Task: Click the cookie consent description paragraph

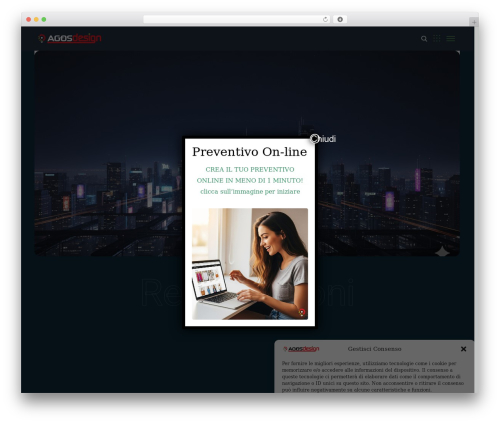Action: (373, 376)
